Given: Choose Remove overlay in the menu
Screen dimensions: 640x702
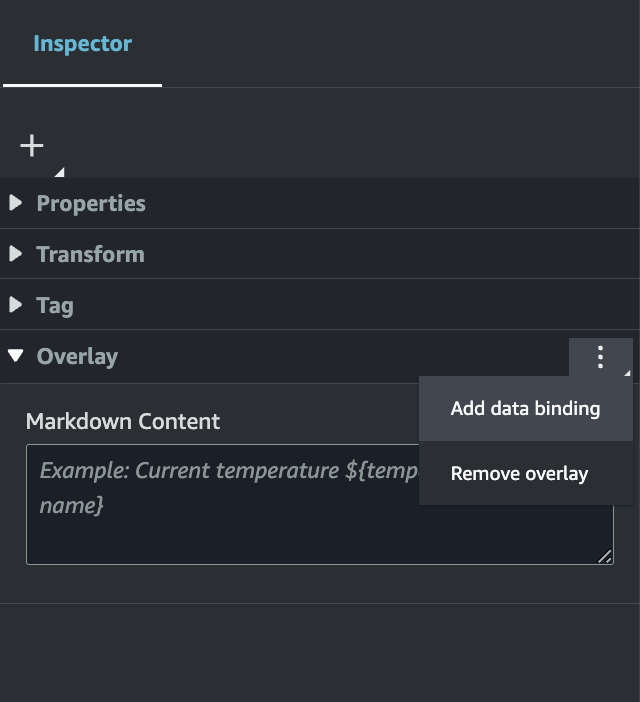Looking at the screenshot, I should point(519,474).
